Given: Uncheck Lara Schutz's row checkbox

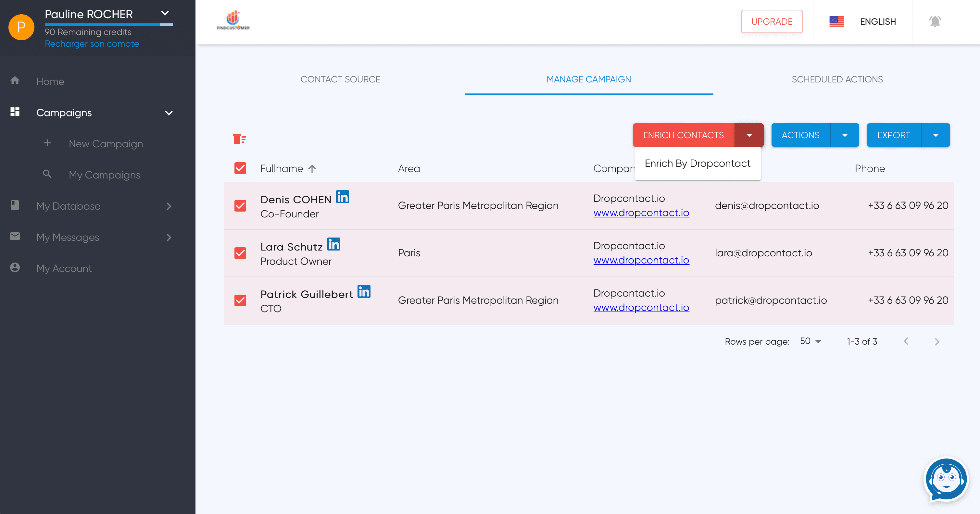Looking at the screenshot, I should (240, 253).
